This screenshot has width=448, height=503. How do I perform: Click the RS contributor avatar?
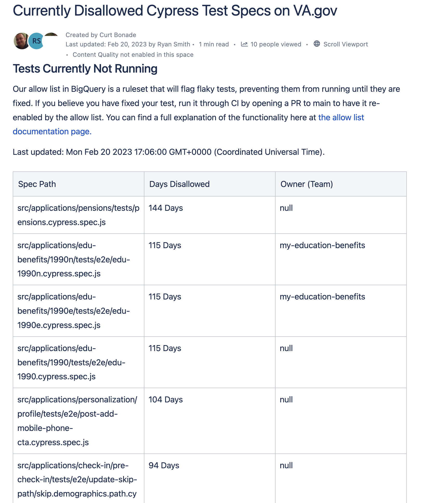pos(36,41)
